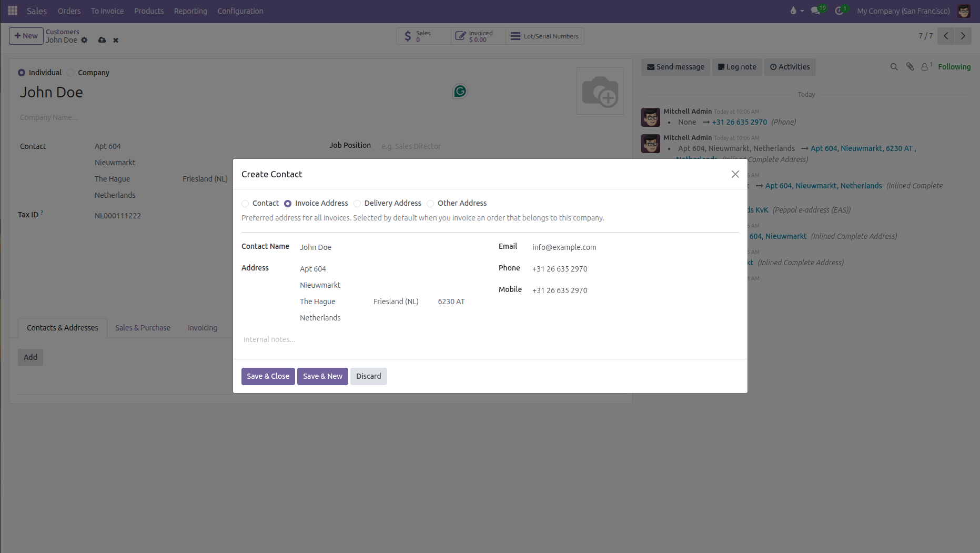
Task: Open the Friesland (NL) state dropdown in dialog
Action: click(401, 301)
